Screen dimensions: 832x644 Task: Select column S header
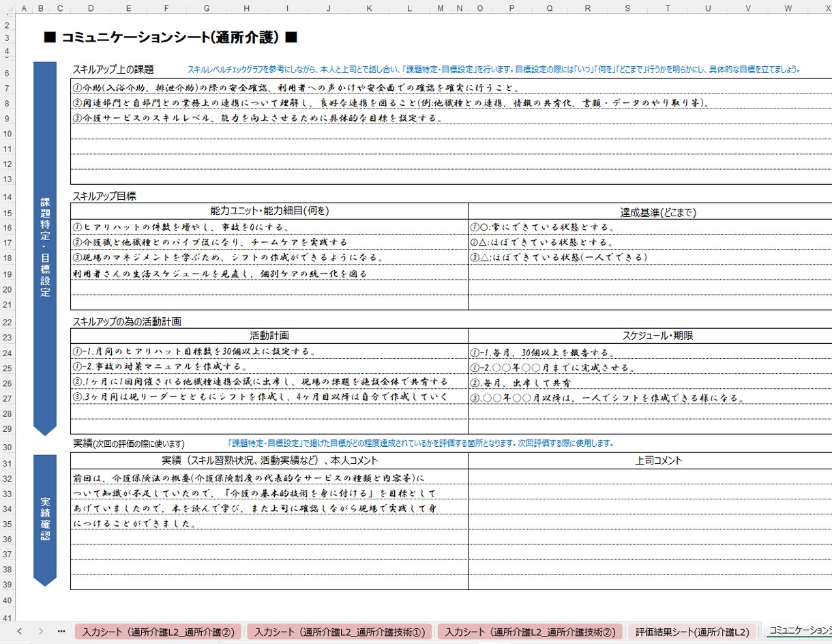(x=627, y=8)
